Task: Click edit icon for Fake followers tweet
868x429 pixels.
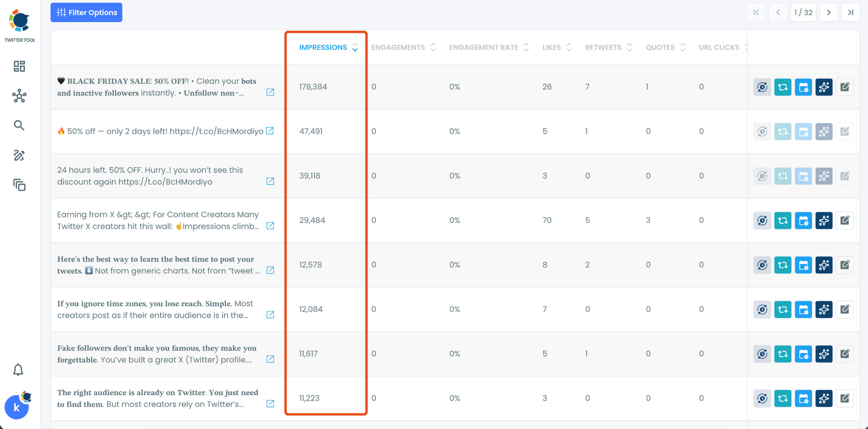Action: (x=845, y=354)
